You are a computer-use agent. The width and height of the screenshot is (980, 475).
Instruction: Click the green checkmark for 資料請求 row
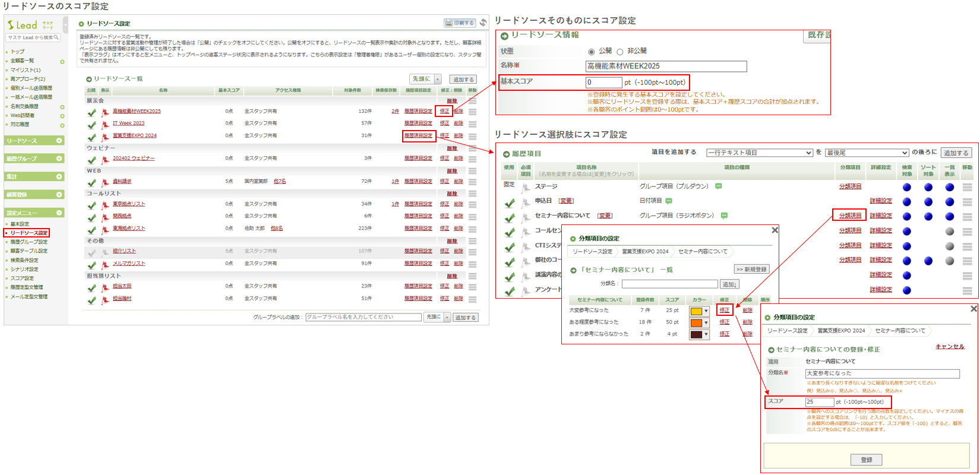[91, 182]
